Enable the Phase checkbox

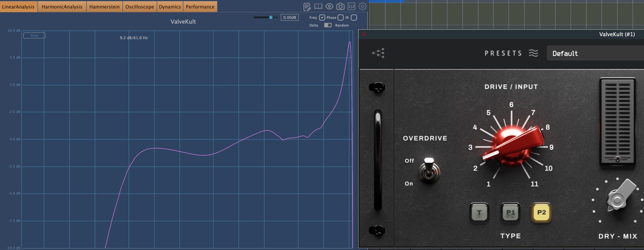(341, 18)
